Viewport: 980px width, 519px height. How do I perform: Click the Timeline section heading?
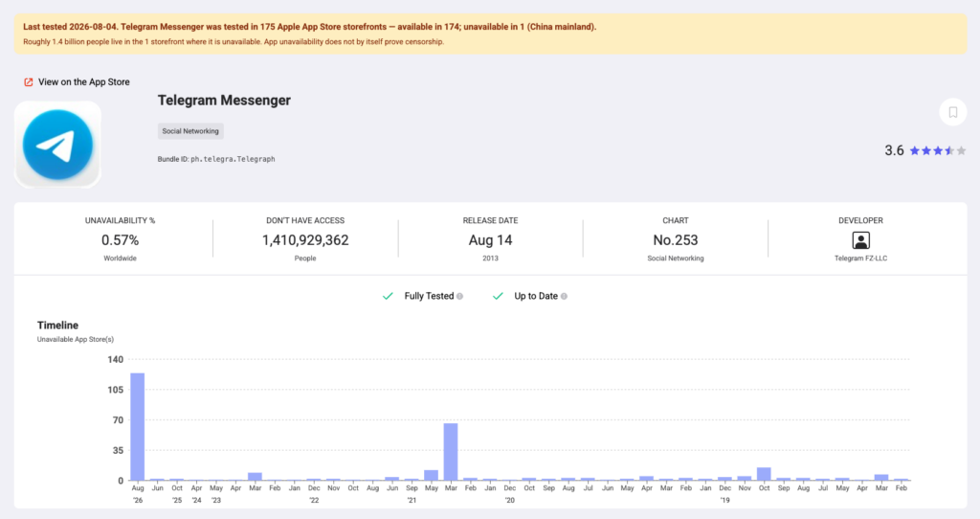pyautogui.click(x=57, y=326)
